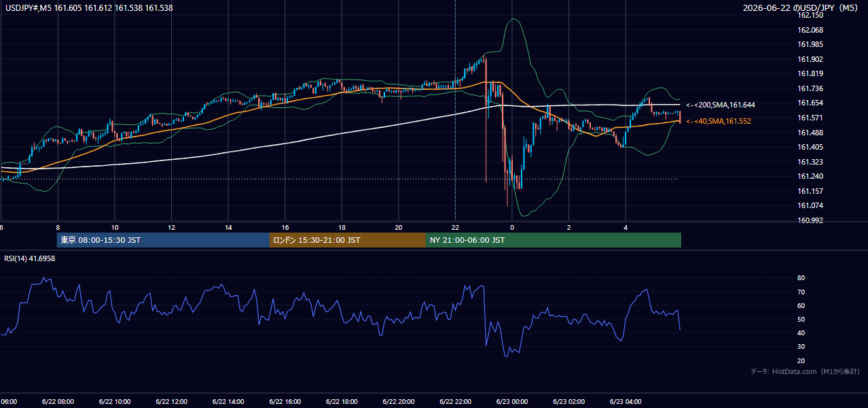Click the RSI scale level 60
Viewport: 868px width, 408px height.
click(801, 305)
